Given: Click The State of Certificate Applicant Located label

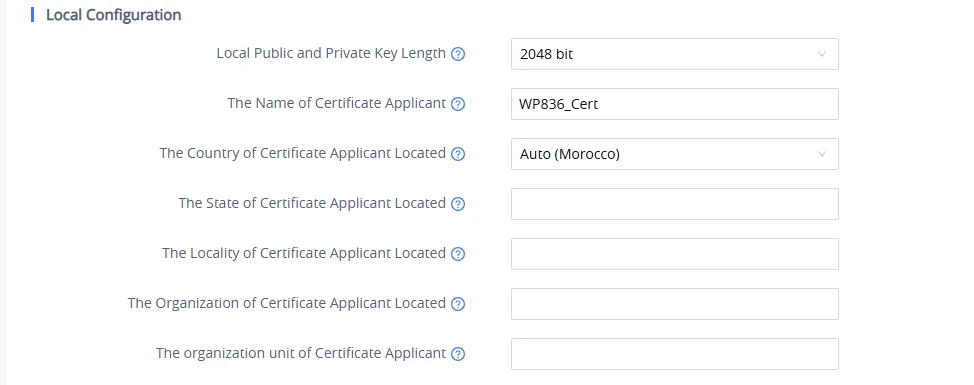Looking at the screenshot, I should pos(312,203).
